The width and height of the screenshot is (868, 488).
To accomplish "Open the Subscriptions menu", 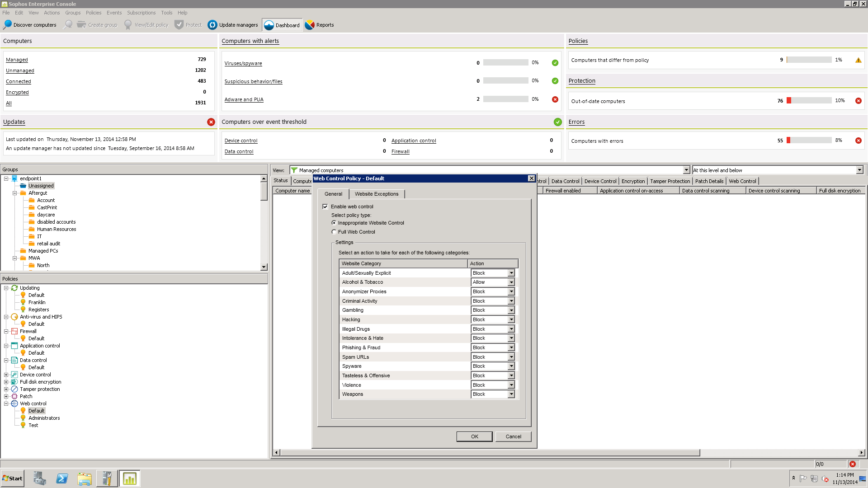I will pos(141,13).
